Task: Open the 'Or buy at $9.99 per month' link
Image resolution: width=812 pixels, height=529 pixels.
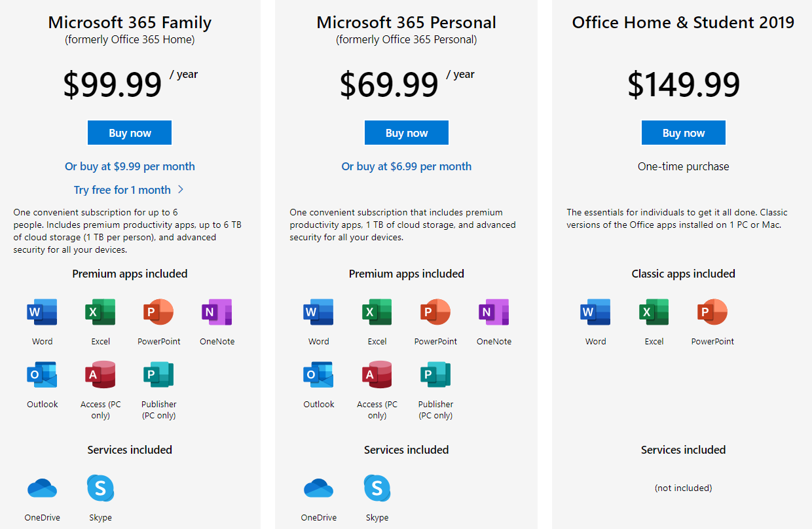Action: [x=130, y=166]
